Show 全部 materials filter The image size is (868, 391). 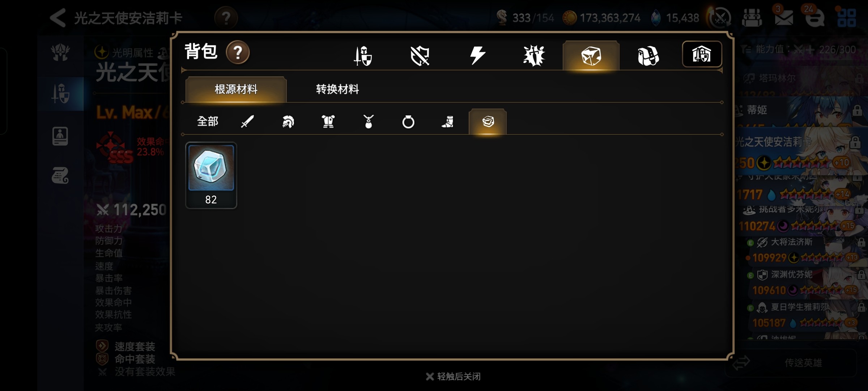pos(208,121)
